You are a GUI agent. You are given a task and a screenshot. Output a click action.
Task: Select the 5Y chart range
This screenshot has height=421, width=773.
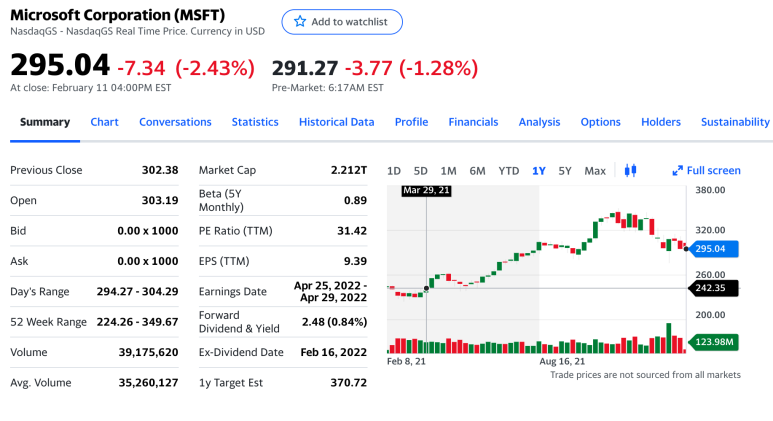coord(564,171)
